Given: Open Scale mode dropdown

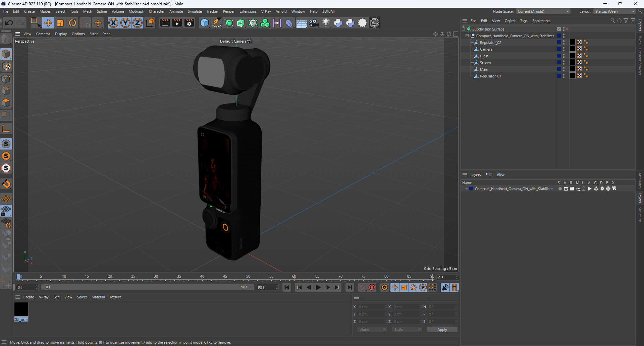Looking at the screenshot, I should (x=407, y=330).
